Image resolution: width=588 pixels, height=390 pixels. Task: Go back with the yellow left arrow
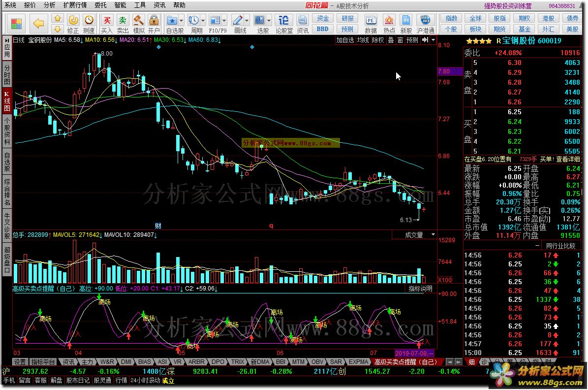click(38, 24)
